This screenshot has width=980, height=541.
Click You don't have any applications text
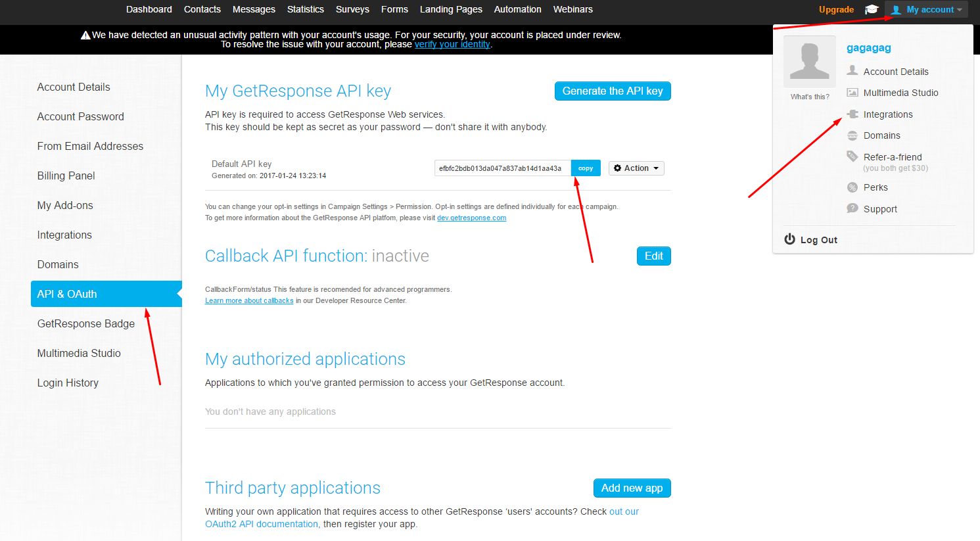tap(270, 412)
